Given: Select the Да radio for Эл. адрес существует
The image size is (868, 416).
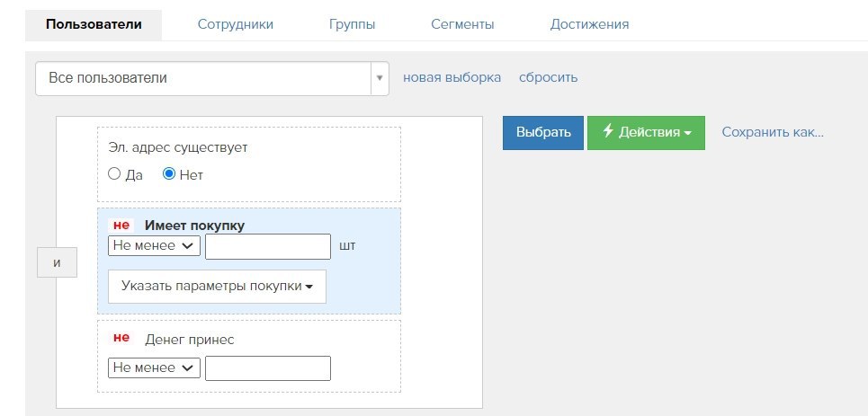Looking at the screenshot, I should [x=114, y=174].
